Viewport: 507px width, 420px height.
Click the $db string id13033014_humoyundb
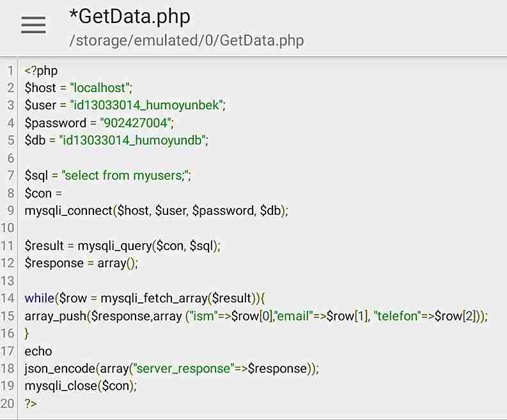click(x=132, y=141)
